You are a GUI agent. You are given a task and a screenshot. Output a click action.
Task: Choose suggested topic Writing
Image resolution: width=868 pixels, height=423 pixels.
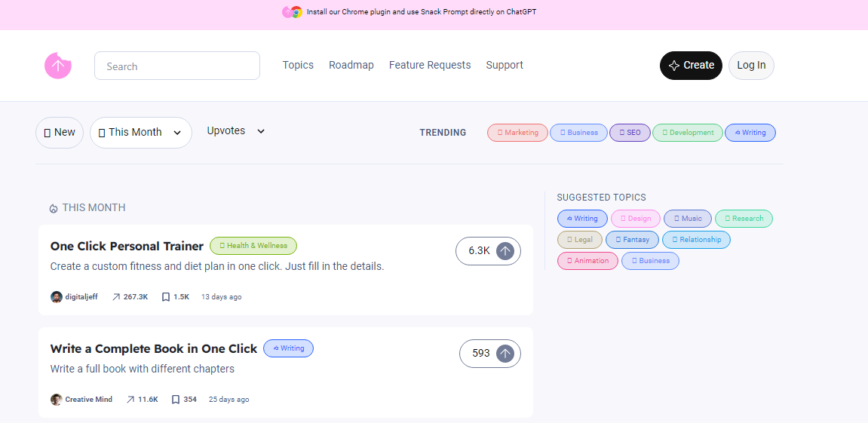coord(582,219)
